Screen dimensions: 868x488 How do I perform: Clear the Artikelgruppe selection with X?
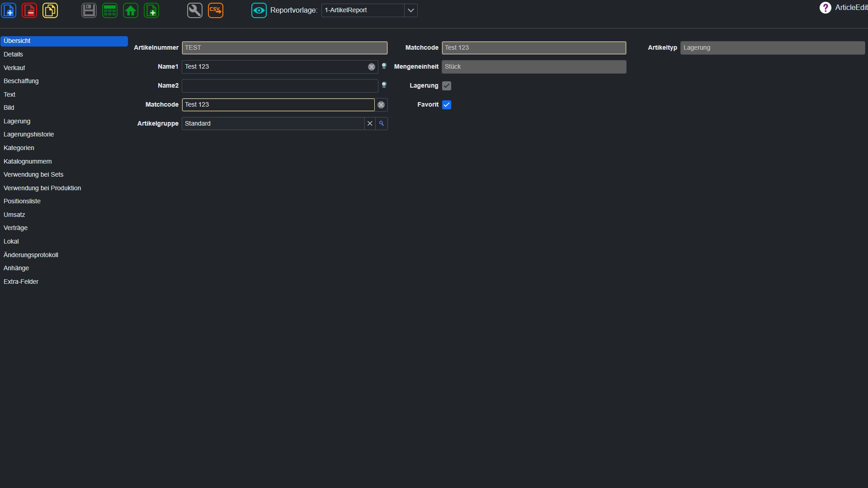370,123
